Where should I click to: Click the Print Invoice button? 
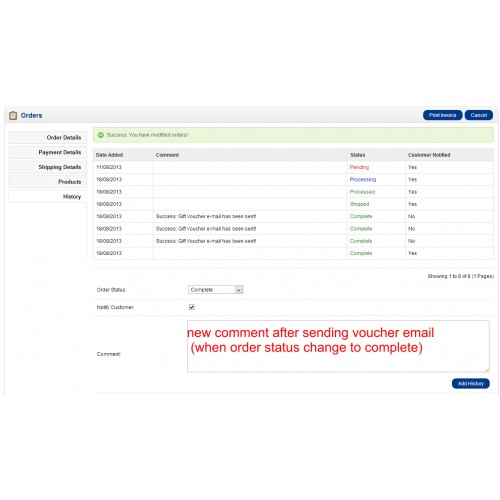[442, 115]
